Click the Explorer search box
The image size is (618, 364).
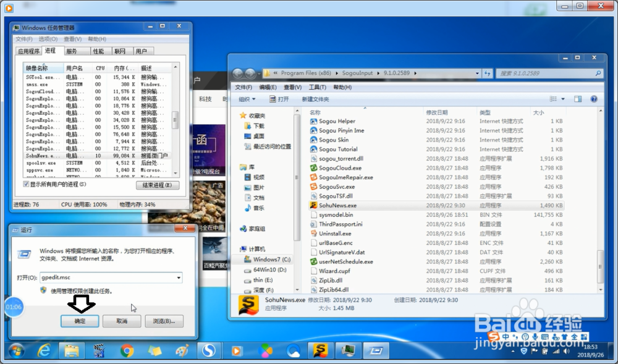point(549,74)
